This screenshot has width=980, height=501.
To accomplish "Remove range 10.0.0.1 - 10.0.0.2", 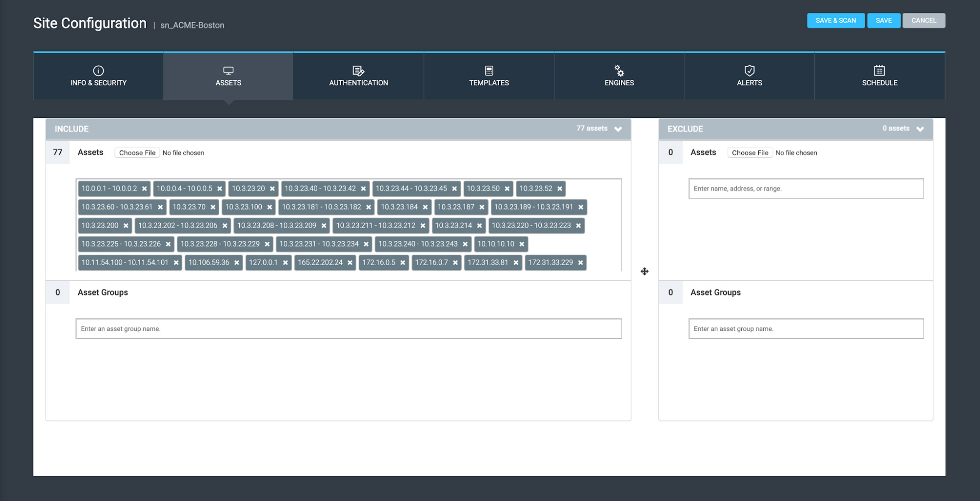I will click(145, 189).
